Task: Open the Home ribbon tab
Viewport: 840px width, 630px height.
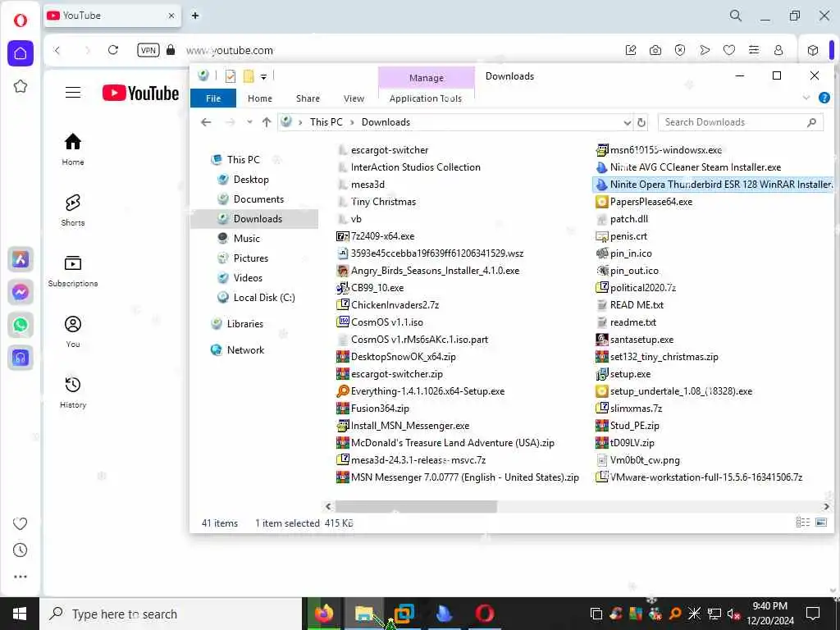Action: tap(260, 98)
